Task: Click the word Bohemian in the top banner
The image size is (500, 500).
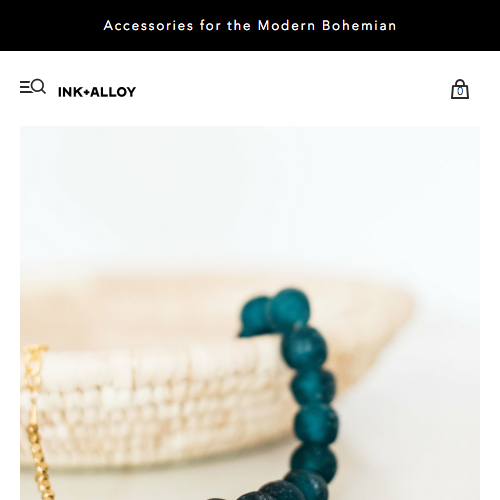Action: (x=359, y=26)
